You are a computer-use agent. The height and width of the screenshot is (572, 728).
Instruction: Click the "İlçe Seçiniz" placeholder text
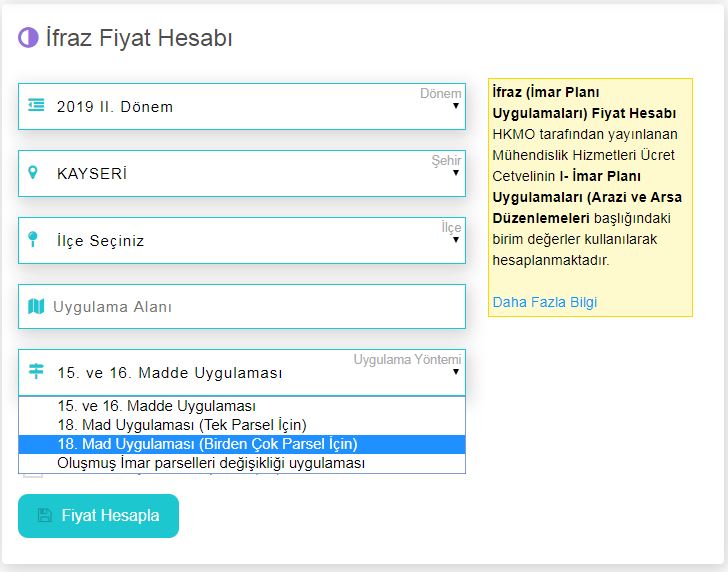click(x=101, y=240)
